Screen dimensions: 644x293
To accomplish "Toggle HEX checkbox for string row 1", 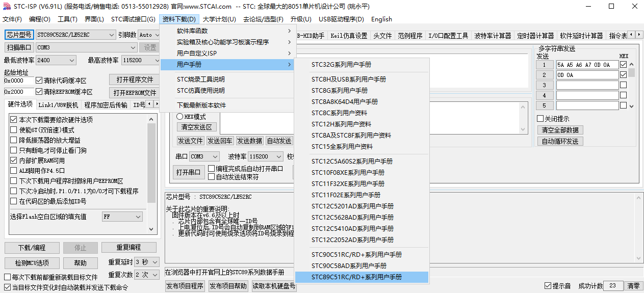I will pos(623,65).
